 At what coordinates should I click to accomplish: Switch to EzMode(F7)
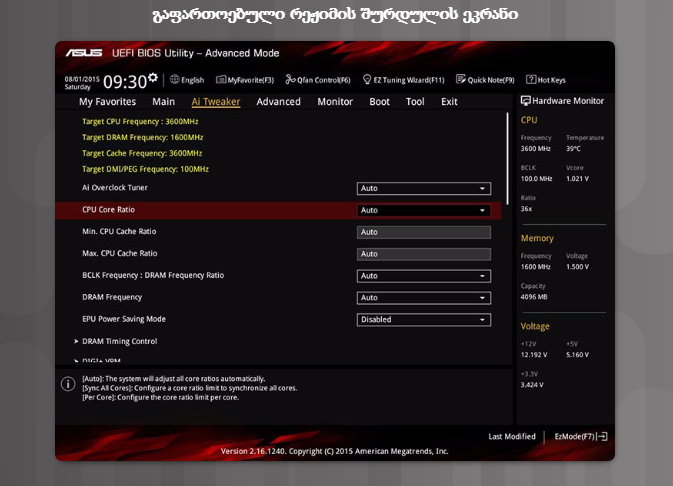[x=580, y=437]
